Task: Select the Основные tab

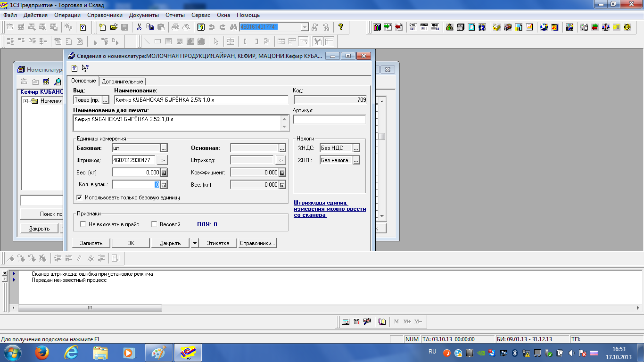Action: (83, 81)
